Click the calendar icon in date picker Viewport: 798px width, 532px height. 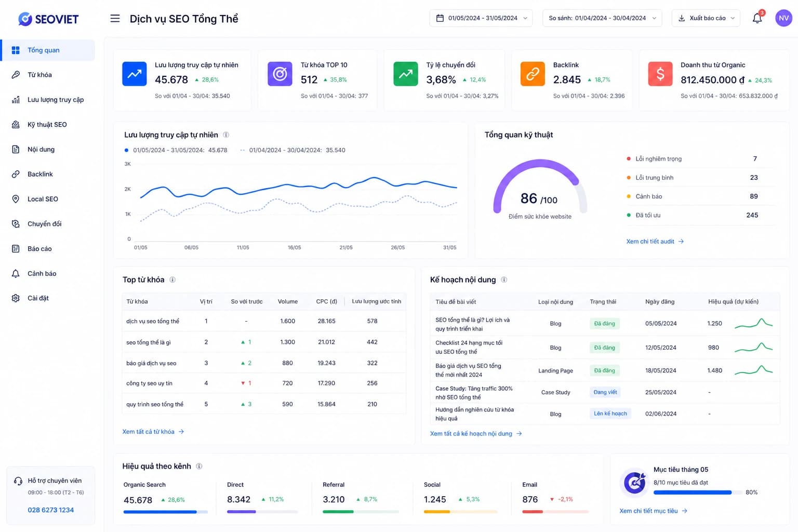440,18
